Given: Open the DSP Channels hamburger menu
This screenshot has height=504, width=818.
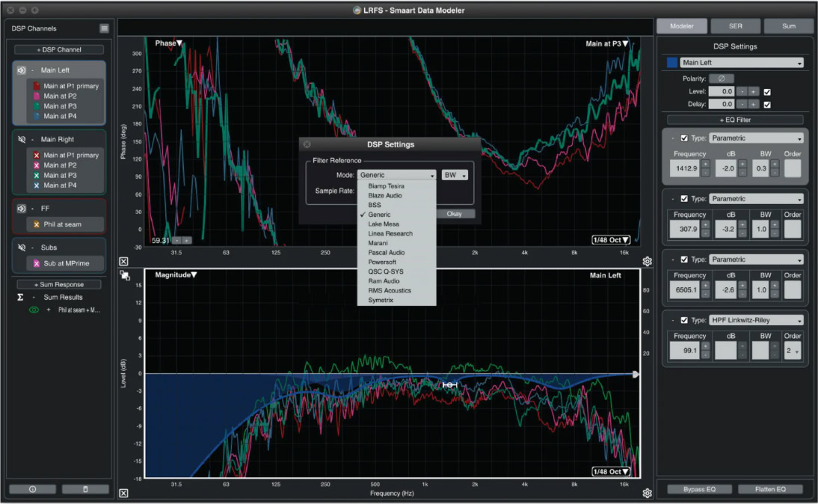Looking at the screenshot, I should [x=104, y=28].
